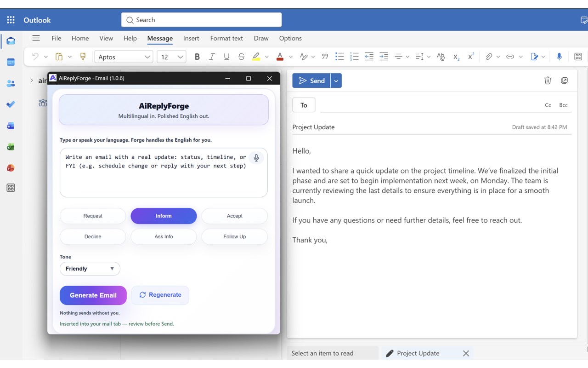Open the Tone dropdown set to Friendly
Image resolution: width=588 pixels, height=368 pixels.
[x=90, y=269]
